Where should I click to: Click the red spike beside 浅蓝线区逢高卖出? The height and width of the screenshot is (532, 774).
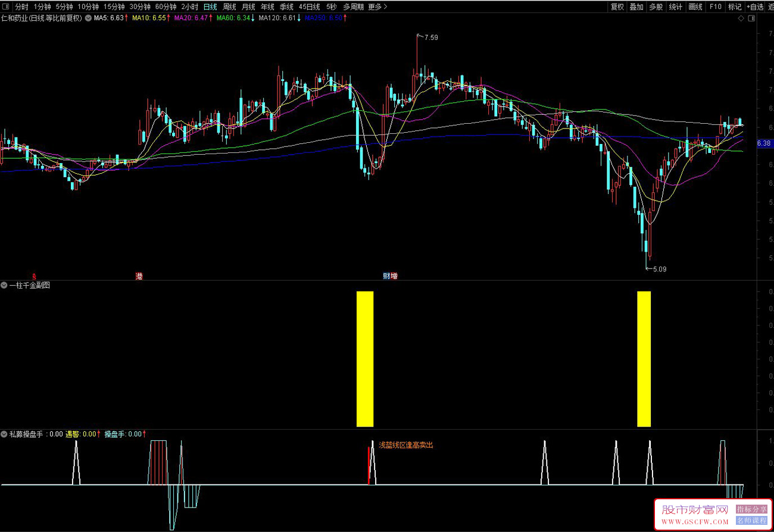369,466
